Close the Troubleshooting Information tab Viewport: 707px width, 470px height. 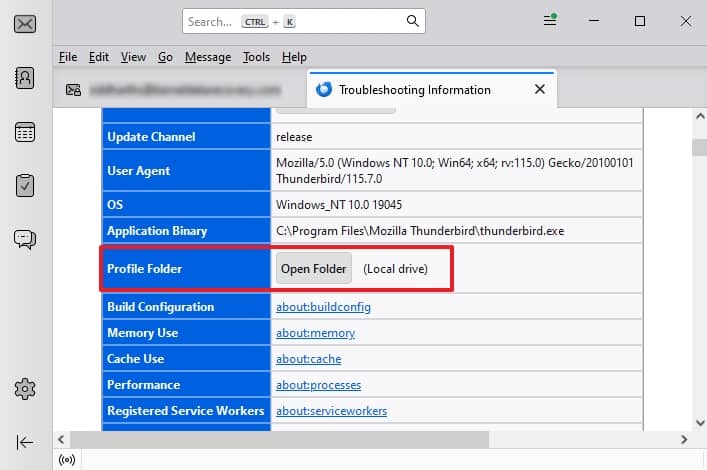[x=540, y=89]
